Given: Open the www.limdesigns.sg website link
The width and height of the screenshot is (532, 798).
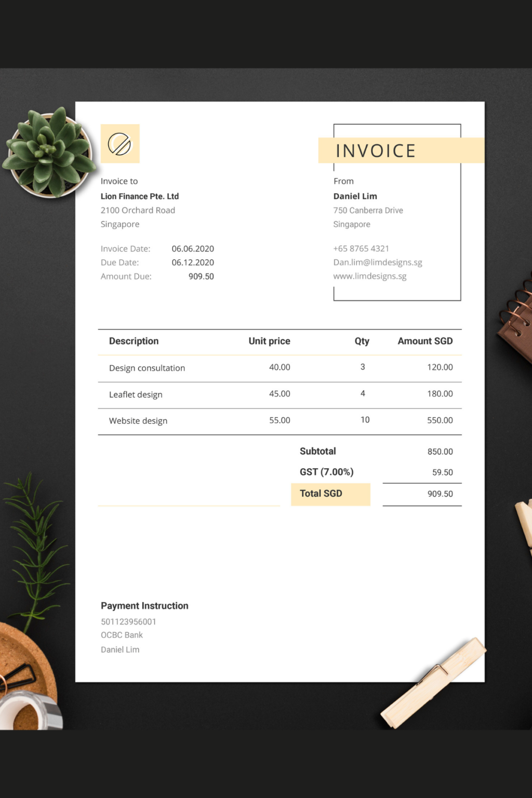Looking at the screenshot, I should [370, 276].
